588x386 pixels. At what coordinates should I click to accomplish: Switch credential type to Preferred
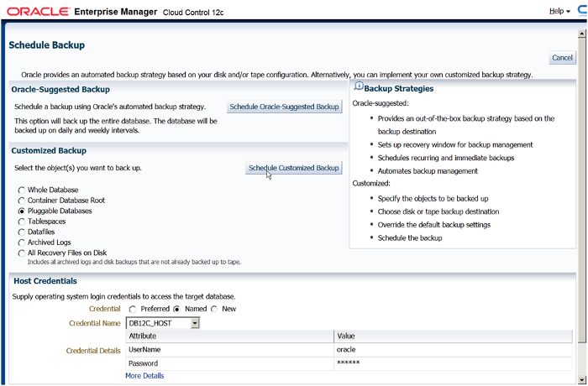[133, 309]
